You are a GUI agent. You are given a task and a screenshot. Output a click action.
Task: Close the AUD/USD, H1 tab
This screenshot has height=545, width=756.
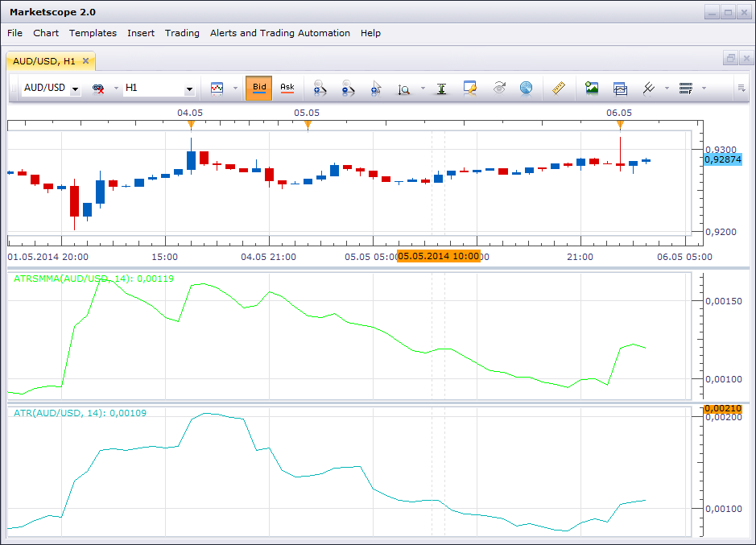(85, 60)
